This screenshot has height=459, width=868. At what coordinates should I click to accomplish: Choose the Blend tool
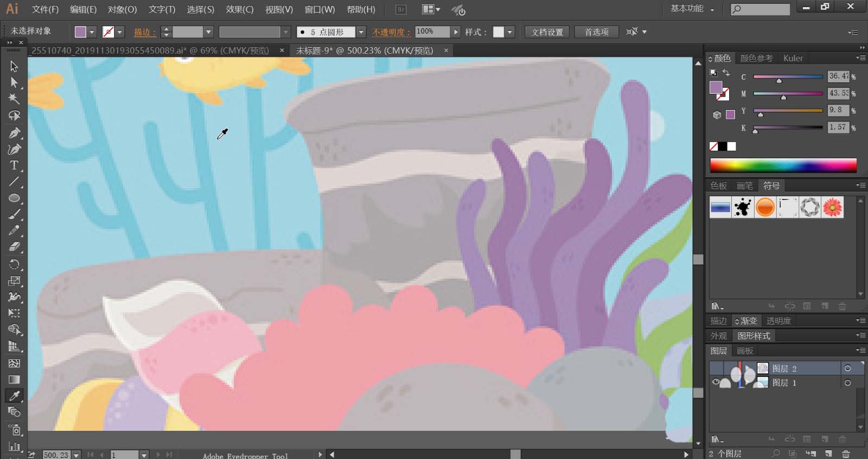click(x=14, y=412)
